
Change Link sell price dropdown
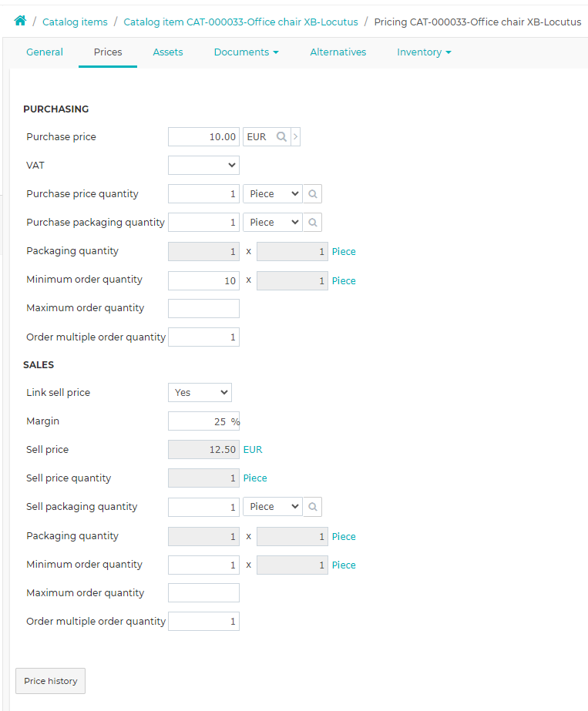[x=200, y=393]
